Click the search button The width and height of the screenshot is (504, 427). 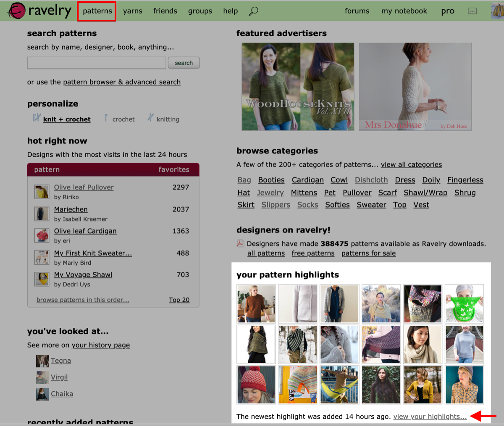click(x=184, y=63)
